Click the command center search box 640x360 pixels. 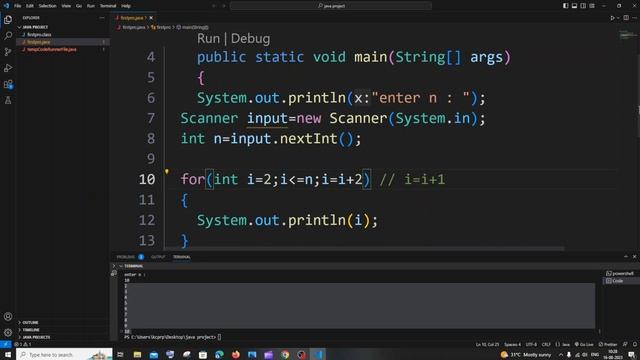coord(331,6)
